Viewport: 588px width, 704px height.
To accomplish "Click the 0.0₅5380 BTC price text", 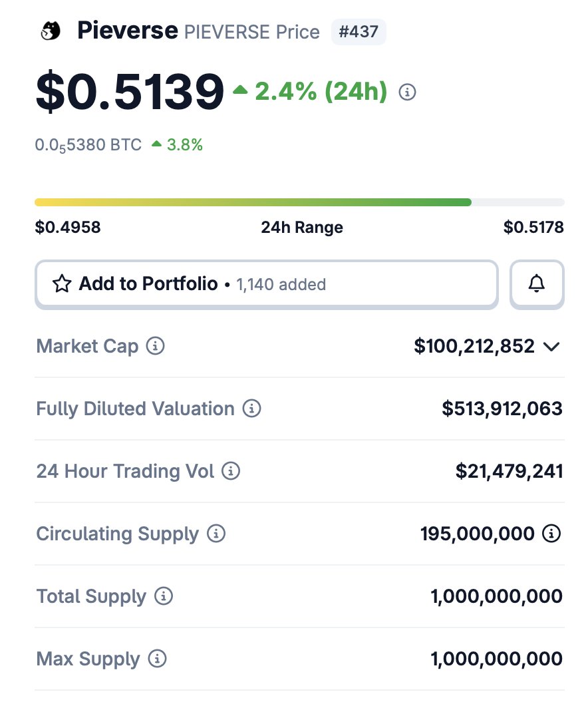I will click(x=88, y=145).
